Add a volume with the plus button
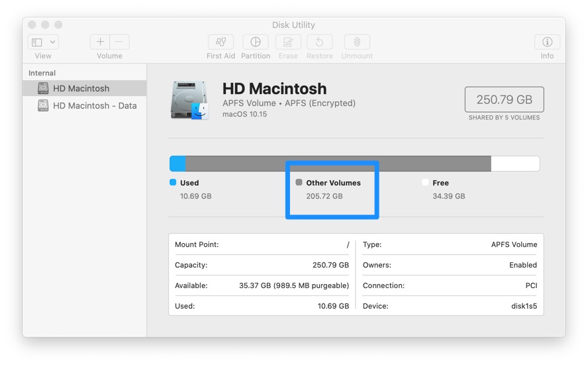 coord(100,42)
